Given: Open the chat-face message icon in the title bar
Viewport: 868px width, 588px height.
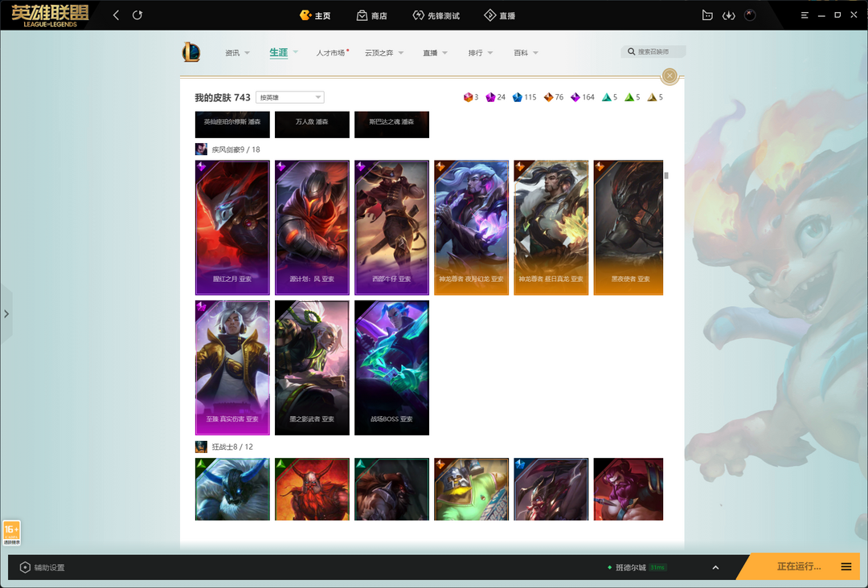Looking at the screenshot, I should click(707, 15).
